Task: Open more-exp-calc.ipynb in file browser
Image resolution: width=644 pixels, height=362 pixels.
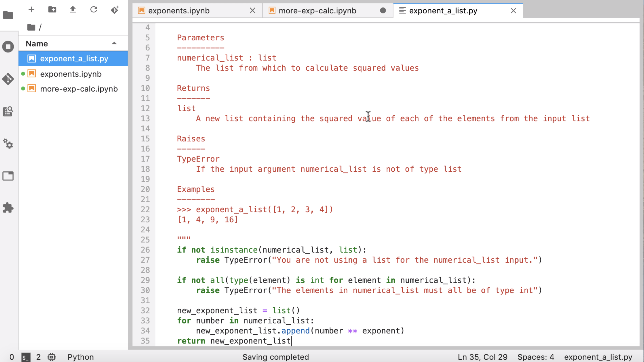Action: pos(79,89)
